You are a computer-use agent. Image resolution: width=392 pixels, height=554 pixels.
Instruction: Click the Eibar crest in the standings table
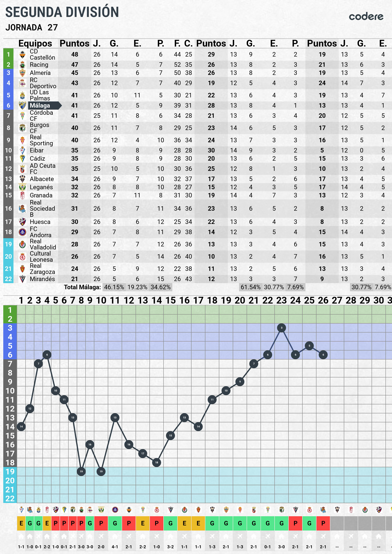click(22, 150)
